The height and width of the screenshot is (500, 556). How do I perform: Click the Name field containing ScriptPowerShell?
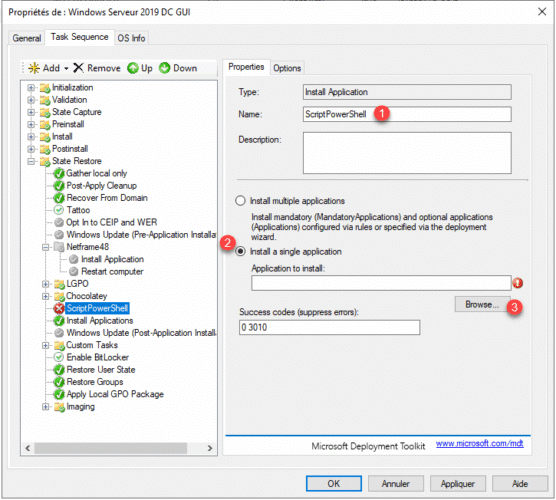pyautogui.click(x=407, y=114)
